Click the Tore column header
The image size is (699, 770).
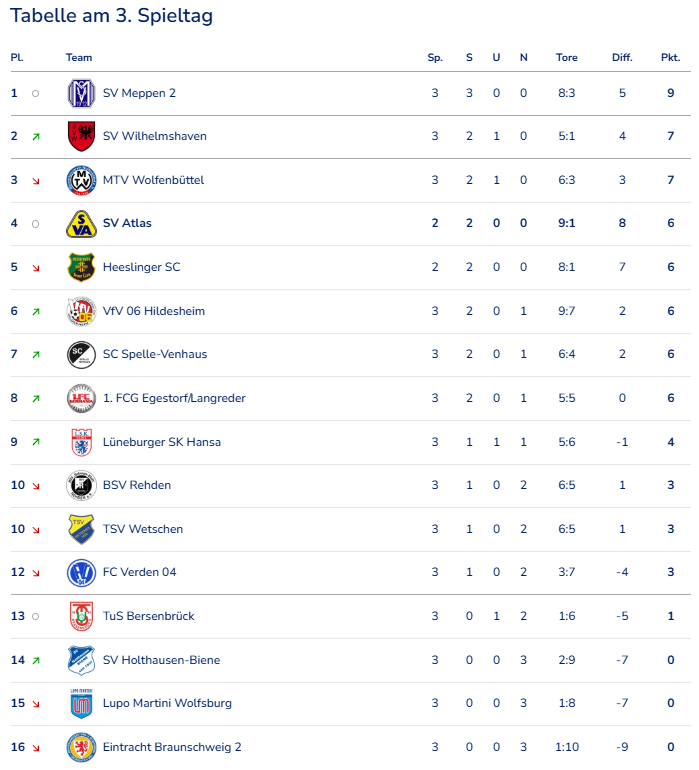pos(566,57)
